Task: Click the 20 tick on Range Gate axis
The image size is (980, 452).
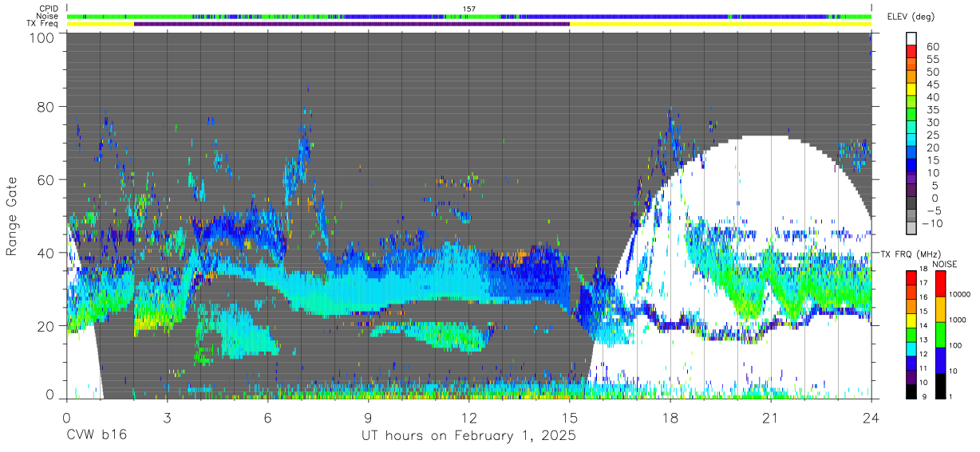Action: 45,326
